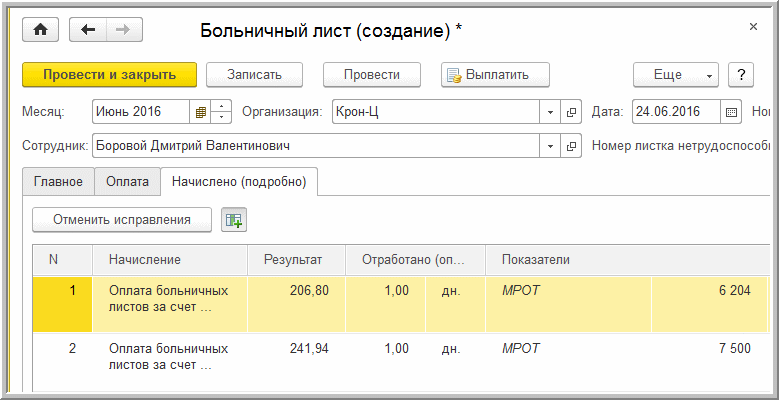Click the Отменить исправления button
779x400 pixels.
click(122, 220)
